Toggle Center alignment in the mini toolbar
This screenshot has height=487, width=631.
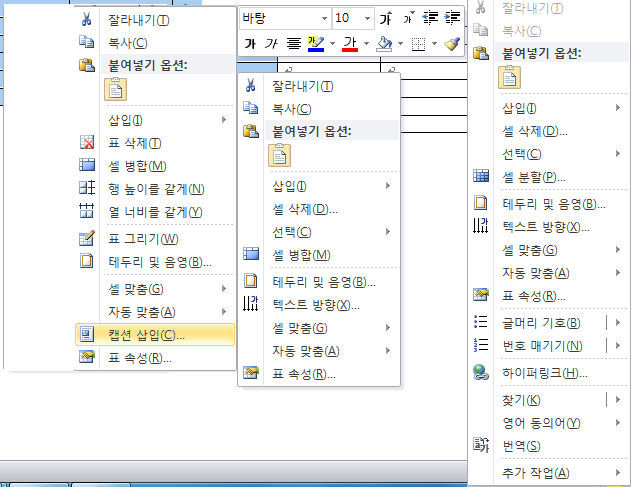[x=294, y=43]
